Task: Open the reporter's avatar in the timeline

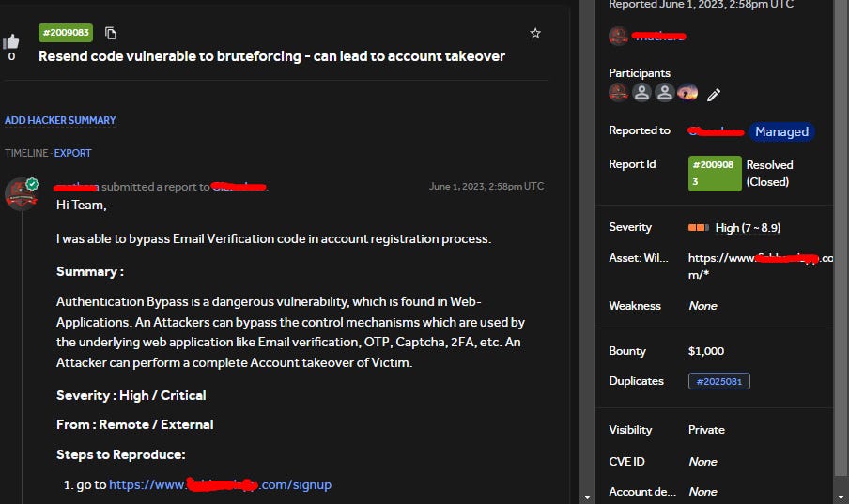Action: 22,193
